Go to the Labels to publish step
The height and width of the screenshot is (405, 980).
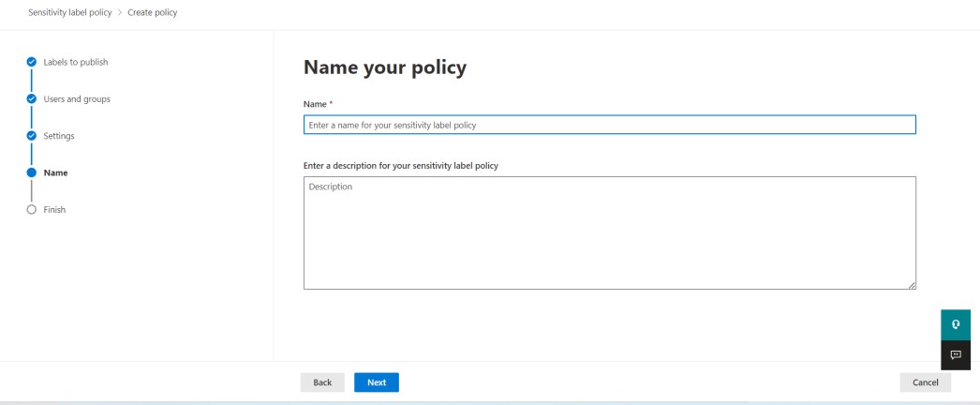click(x=76, y=62)
